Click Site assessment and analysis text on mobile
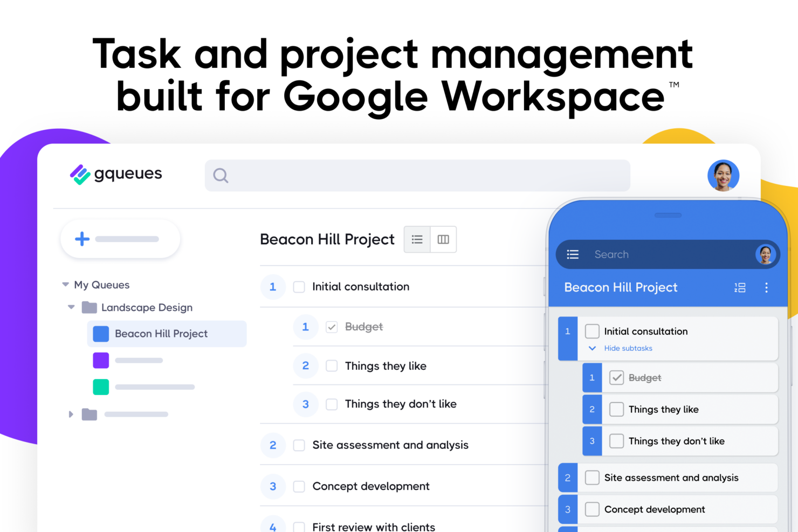798x532 pixels. click(671, 478)
